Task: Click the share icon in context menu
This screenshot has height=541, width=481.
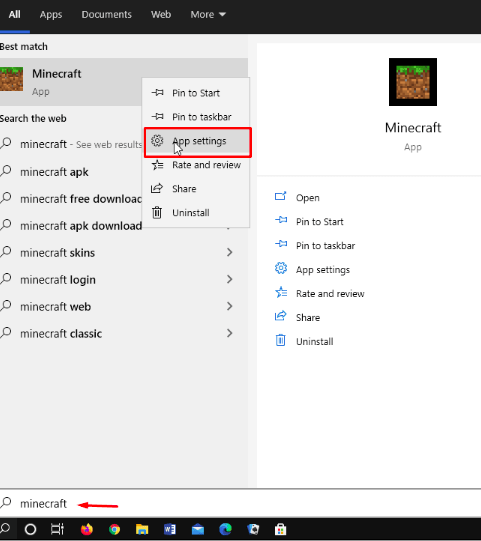Action: [157, 188]
